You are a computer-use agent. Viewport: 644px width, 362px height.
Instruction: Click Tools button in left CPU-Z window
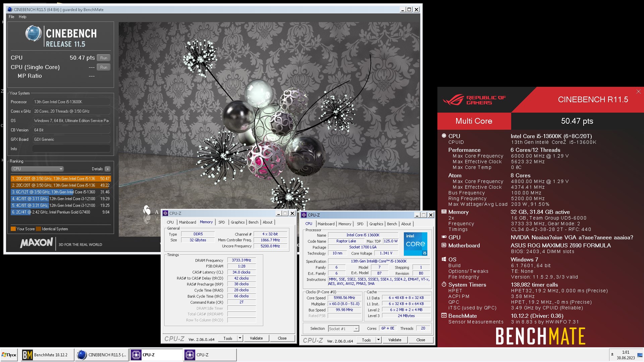(x=228, y=339)
